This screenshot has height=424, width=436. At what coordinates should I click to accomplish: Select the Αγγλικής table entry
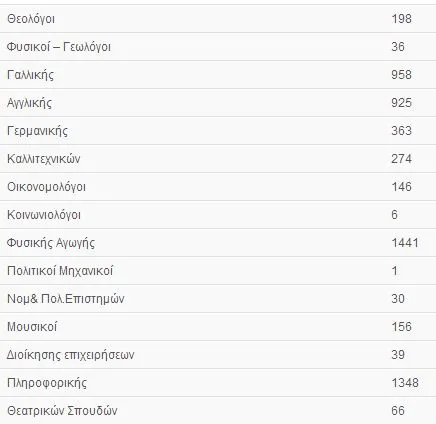pyautogui.click(x=218, y=103)
